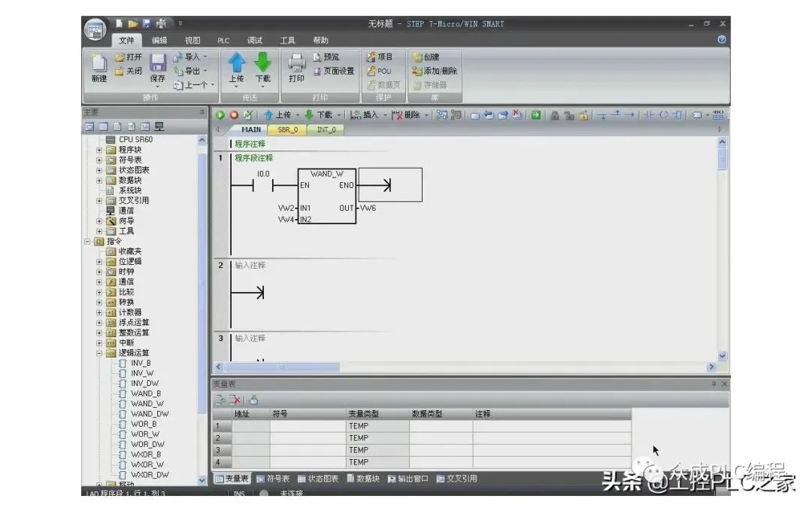Click the 打印 printer icon

click(x=297, y=63)
